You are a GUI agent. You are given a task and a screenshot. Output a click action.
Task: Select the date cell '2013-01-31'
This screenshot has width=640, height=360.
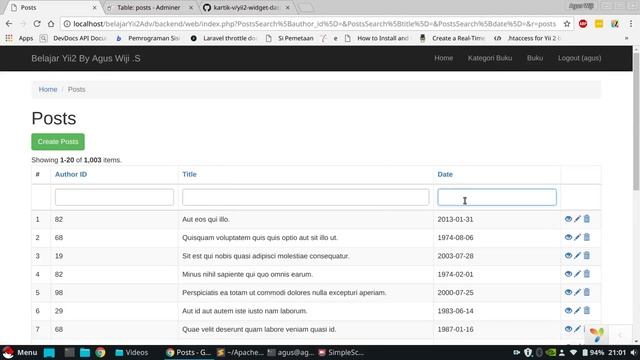(x=455, y=219)
